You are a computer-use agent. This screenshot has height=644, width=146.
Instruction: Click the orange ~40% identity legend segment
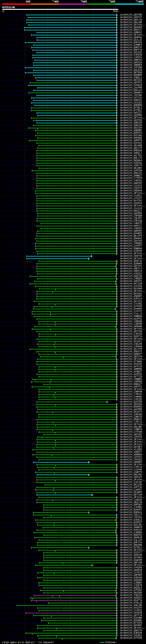[x=45, y=4]
